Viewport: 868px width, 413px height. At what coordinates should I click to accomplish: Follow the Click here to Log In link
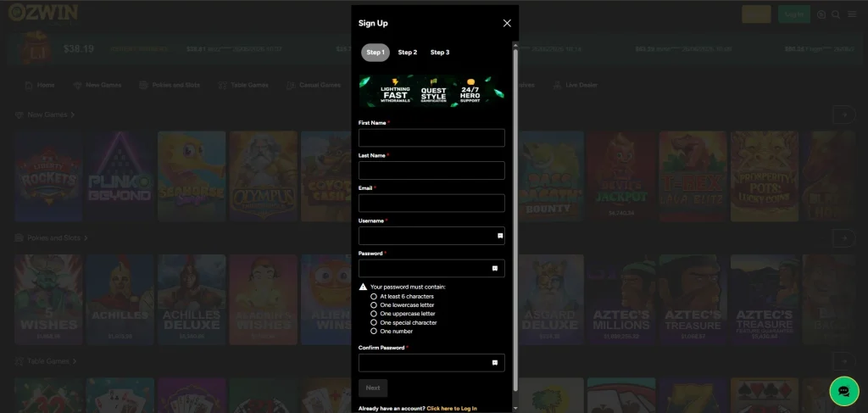tap(452, 409)
